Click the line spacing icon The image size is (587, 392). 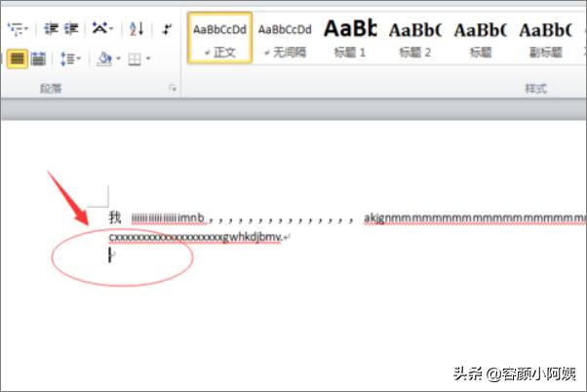(x=68, y=59)
